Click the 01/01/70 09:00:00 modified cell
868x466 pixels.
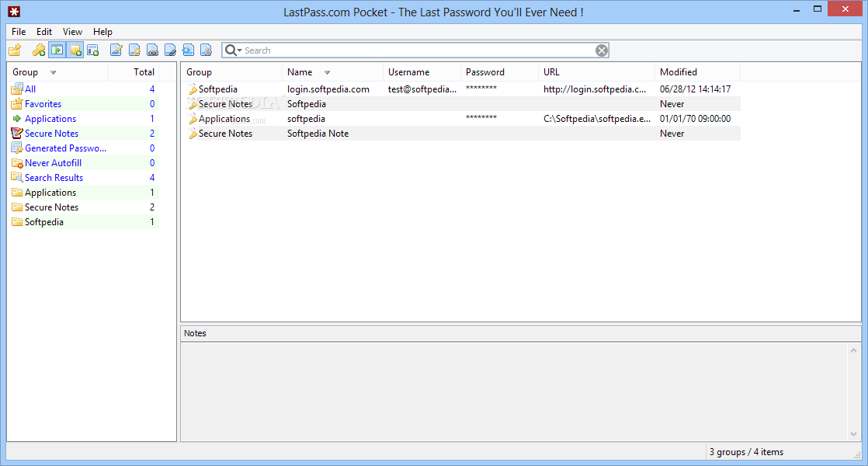click(x=696, y=119)
